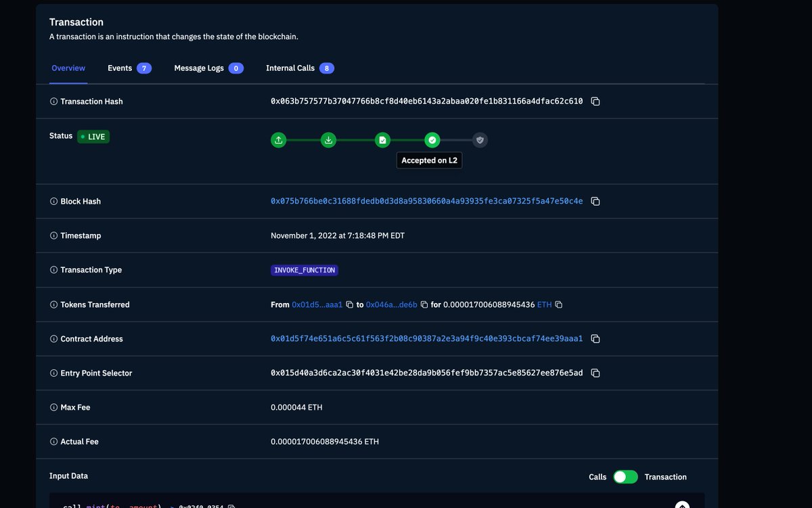Image resolution: width=812 pixels, height=508 pixels.
Task: Click info icon beside Contract Address
Action: [x=53, y=339]
